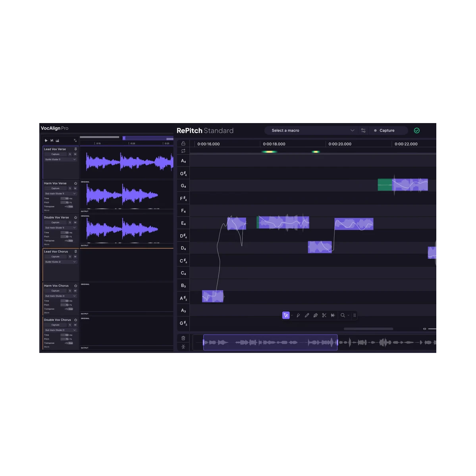Pin the Lead Vox Chorus track

[75, 251]
